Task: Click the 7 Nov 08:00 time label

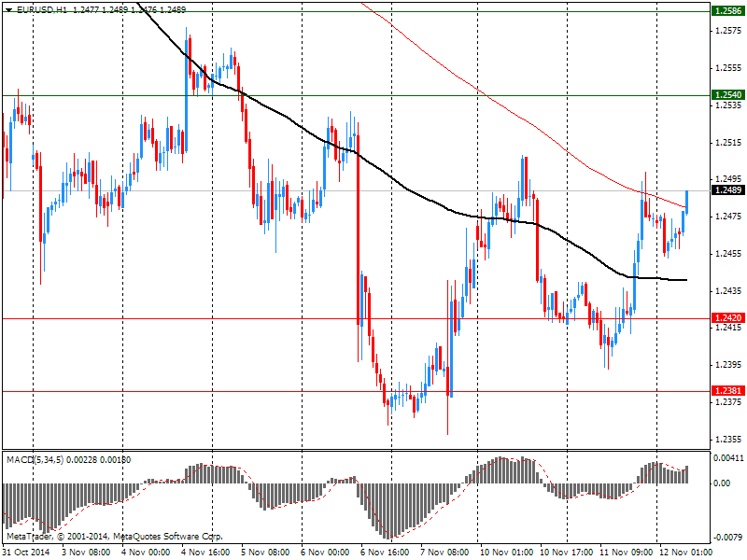Action: (444, 552)
